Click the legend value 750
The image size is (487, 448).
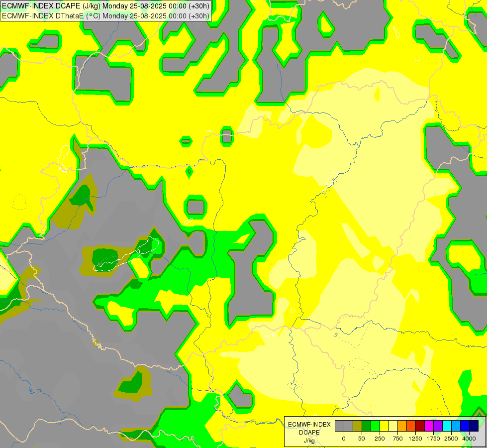[397, 439]
